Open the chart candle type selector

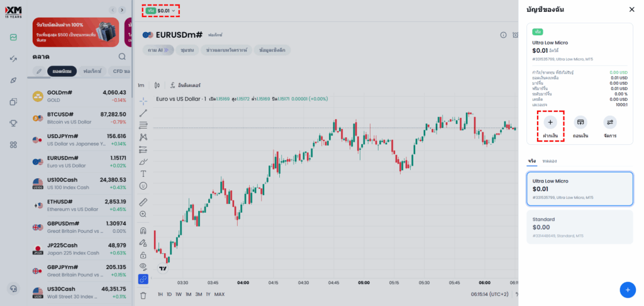coord(157,85)
